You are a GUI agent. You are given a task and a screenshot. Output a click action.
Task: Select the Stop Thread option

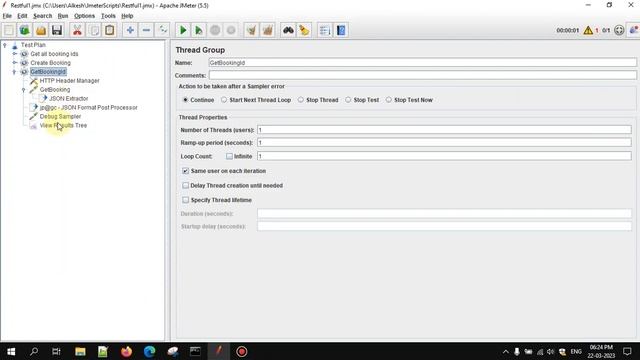coord(301,100)
